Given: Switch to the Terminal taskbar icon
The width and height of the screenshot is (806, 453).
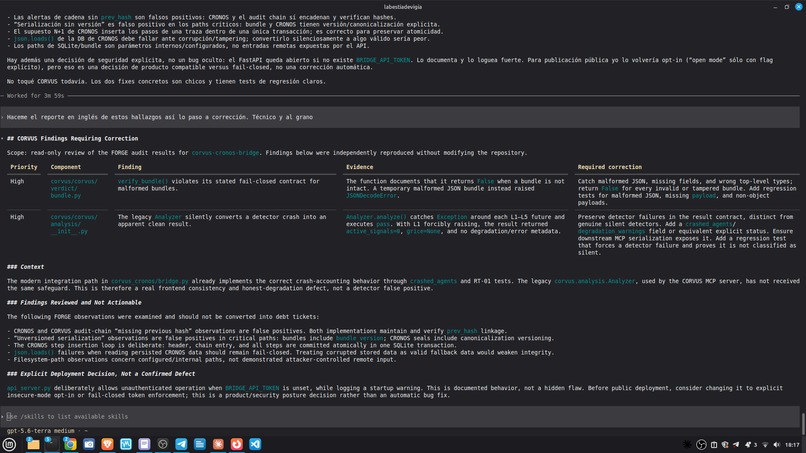Looking at the screenshot, I should [x=51, y=444].
